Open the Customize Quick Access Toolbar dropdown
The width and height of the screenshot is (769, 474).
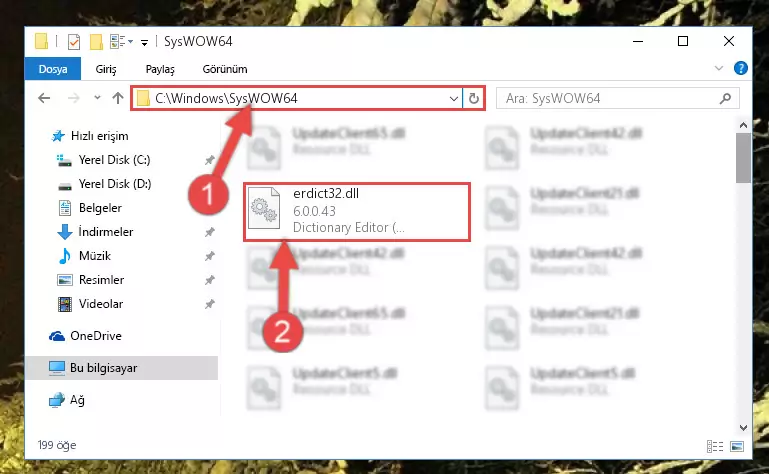coord(144,43)
